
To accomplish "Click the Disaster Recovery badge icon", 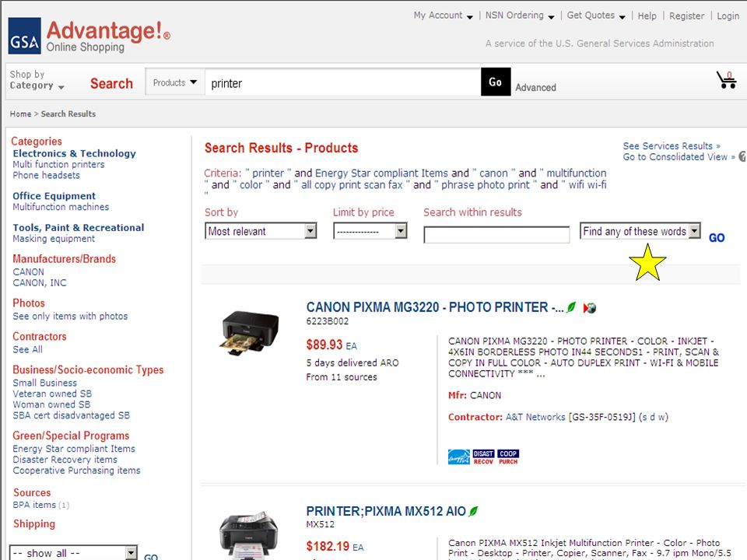I will pos(483,457).
